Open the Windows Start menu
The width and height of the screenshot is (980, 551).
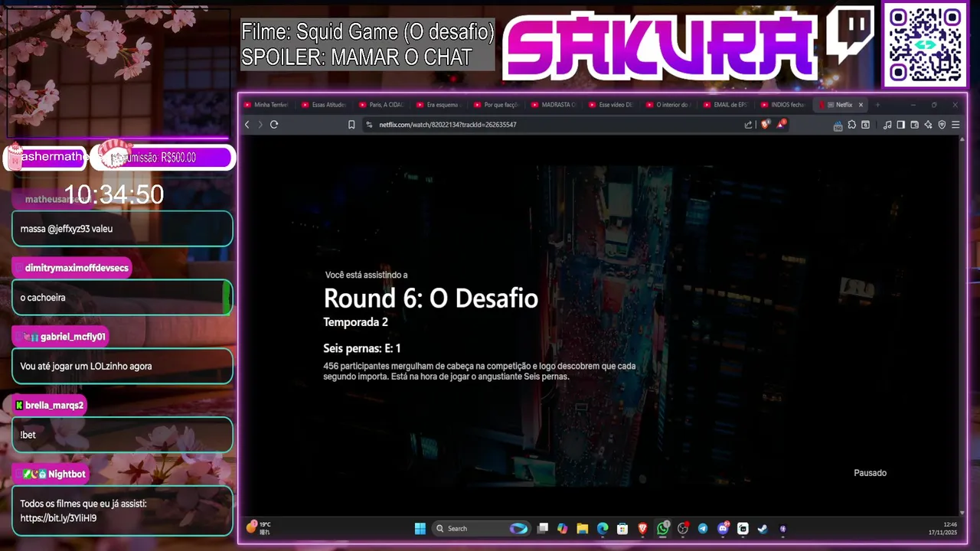(420, 528)
